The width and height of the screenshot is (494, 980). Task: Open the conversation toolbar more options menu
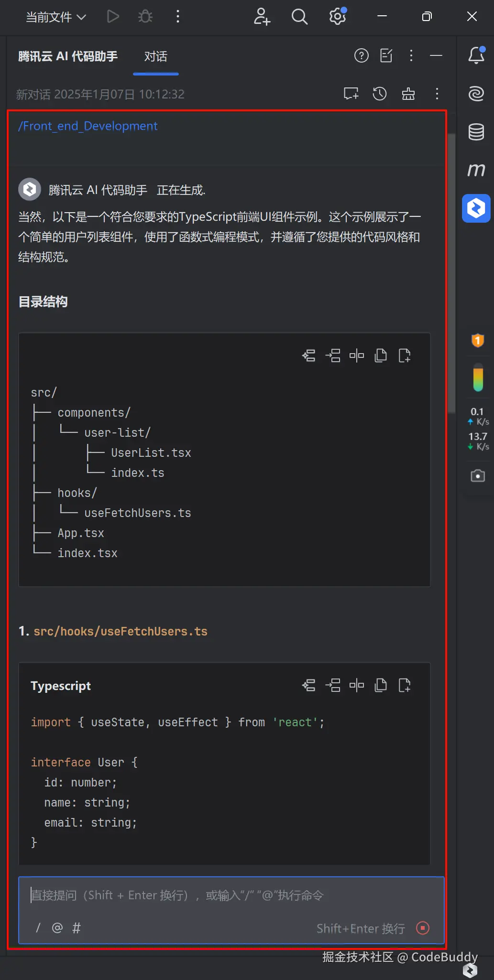point(437,94)
